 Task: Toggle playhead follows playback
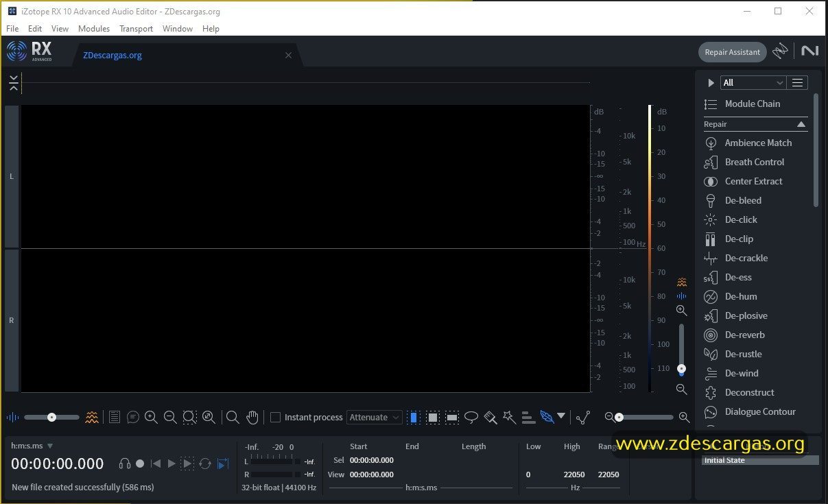[x=222, y=464]
